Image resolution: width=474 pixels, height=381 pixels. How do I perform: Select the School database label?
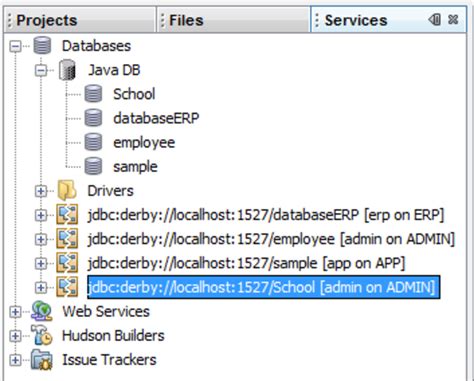pyautogui.click(x=134, y=94)
